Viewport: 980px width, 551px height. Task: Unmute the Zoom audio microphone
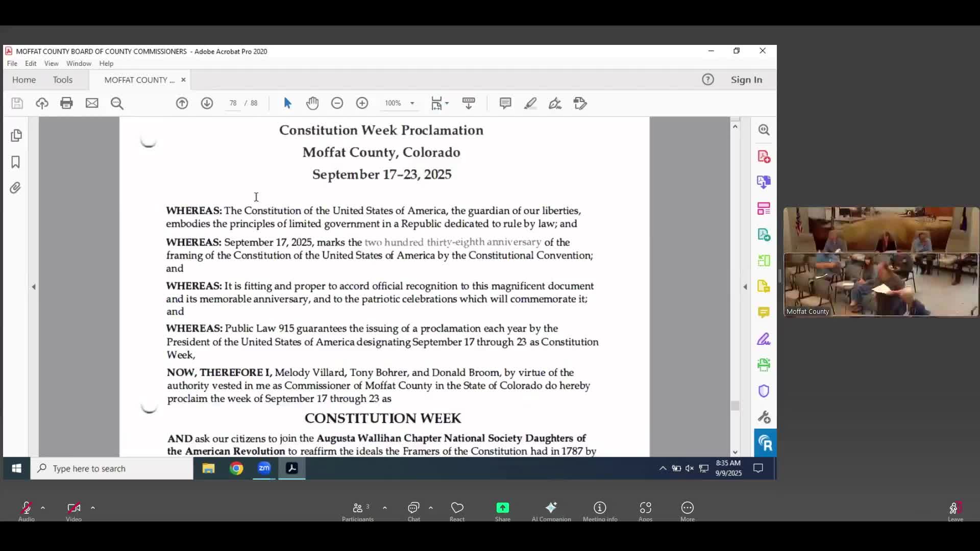[x=26, y=508]
